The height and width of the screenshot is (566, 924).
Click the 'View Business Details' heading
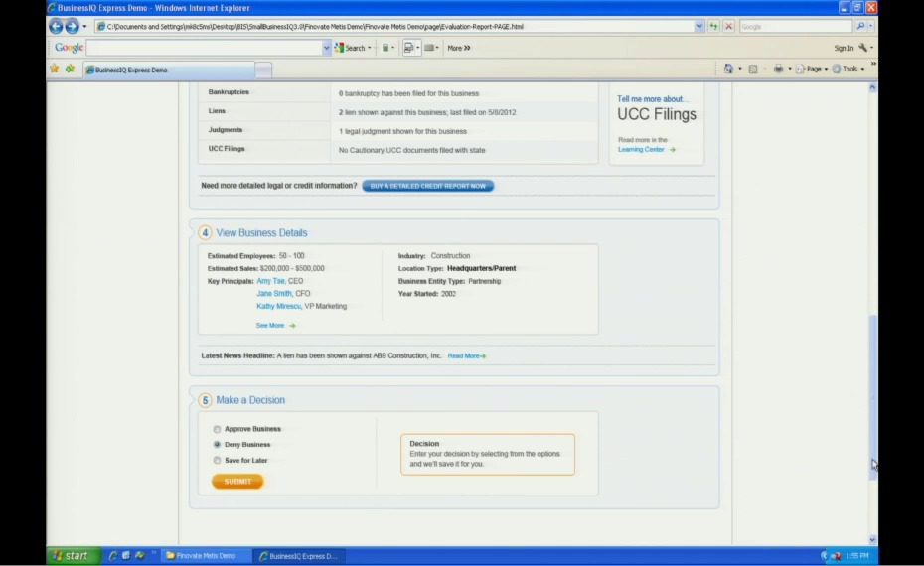pos(261,233)
